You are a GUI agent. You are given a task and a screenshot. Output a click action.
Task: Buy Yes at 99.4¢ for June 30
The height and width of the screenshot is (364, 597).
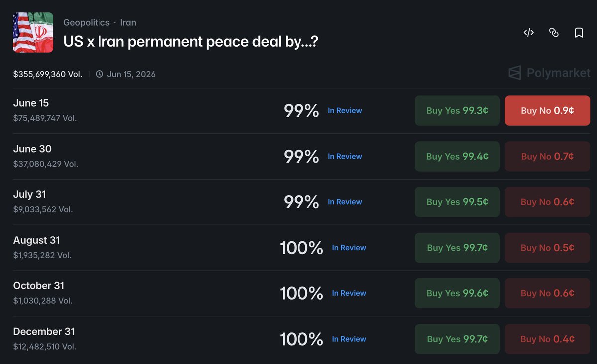pyautogui.click(x=457, y=156)
